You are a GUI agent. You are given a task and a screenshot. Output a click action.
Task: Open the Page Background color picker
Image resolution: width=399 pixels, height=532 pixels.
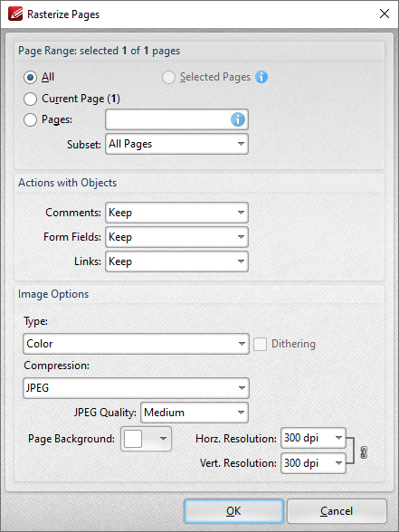click(x=146, y=439)
